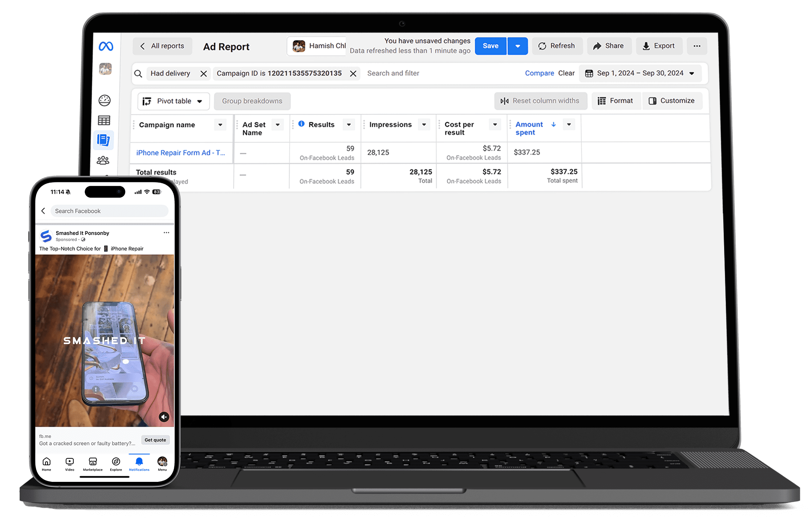Viewport: 812px width, 523px height.
Task: Open the table grid icon in sidebar
Action: point(104,120)
